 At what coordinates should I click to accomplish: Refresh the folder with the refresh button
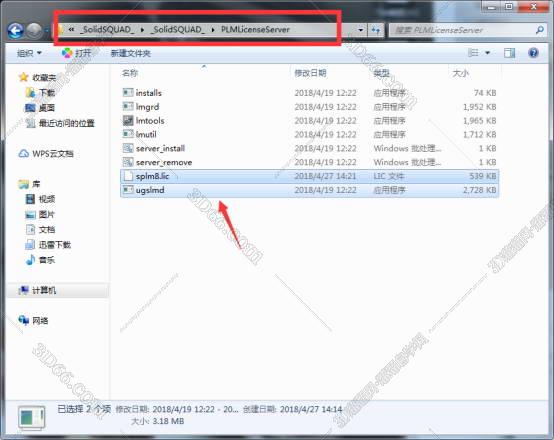[x=376, y=30]
